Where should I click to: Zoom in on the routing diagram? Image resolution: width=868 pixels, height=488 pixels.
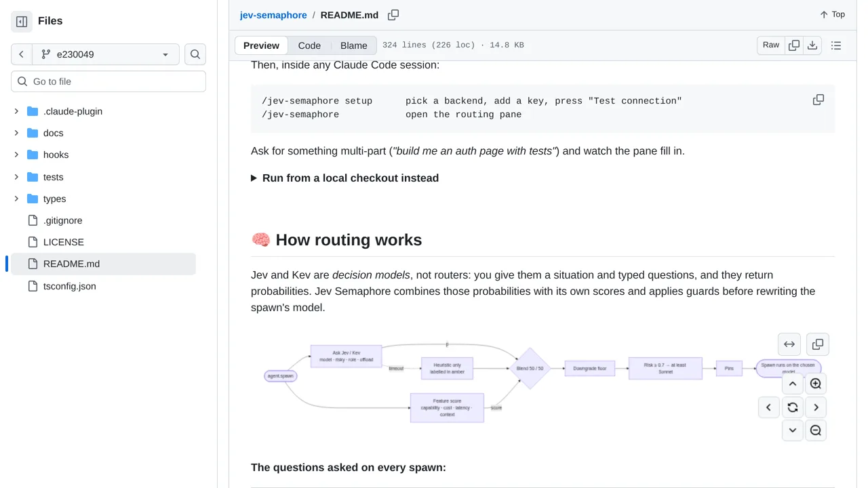816,384
